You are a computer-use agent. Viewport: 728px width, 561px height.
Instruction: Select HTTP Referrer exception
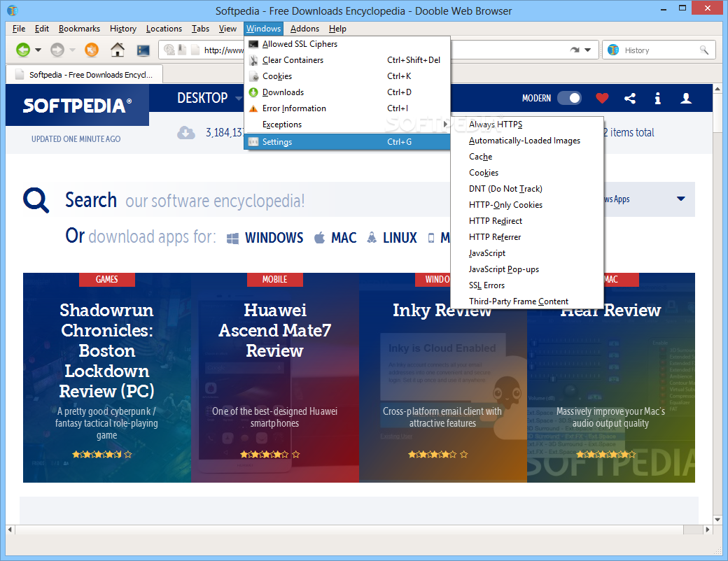point(527,237)
